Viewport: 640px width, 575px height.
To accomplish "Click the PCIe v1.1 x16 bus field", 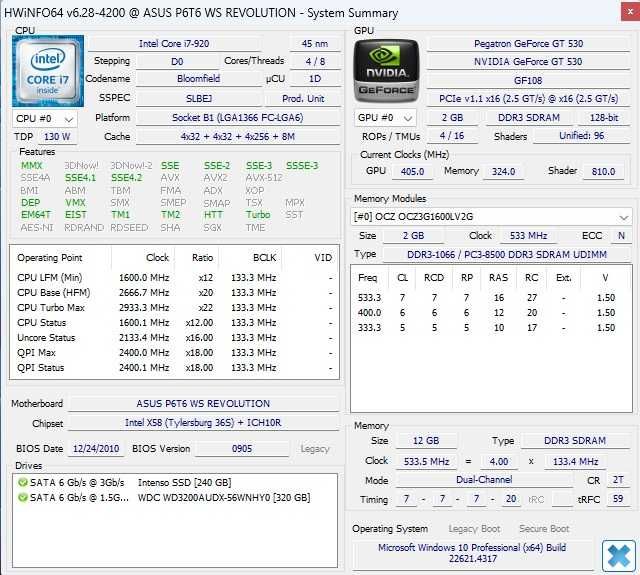I will tap(528, 99).
